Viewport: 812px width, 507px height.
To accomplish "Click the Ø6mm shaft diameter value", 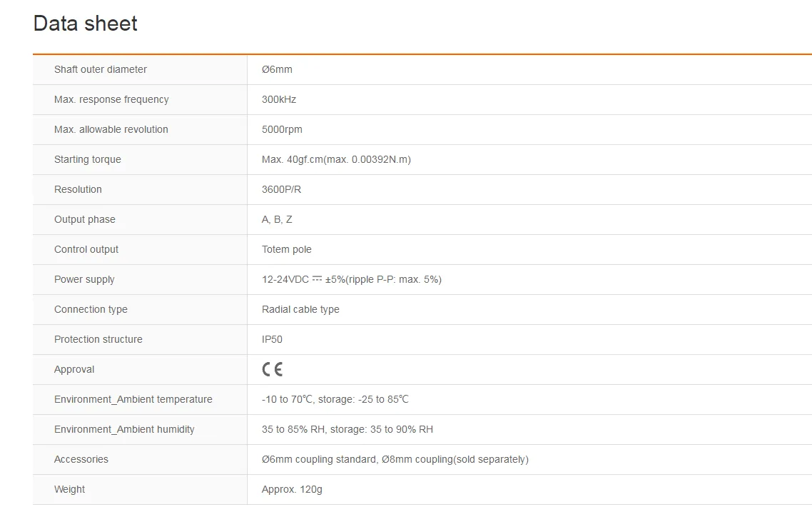I will 277,69.
